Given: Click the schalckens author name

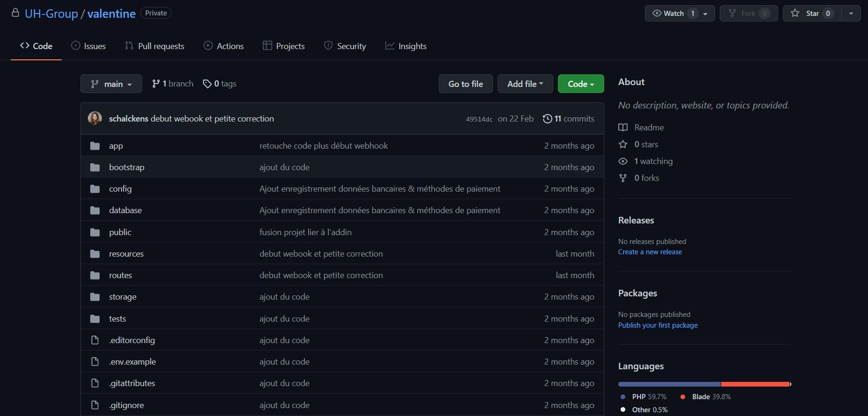Looking at the screenshot, I should coord(129,119).
